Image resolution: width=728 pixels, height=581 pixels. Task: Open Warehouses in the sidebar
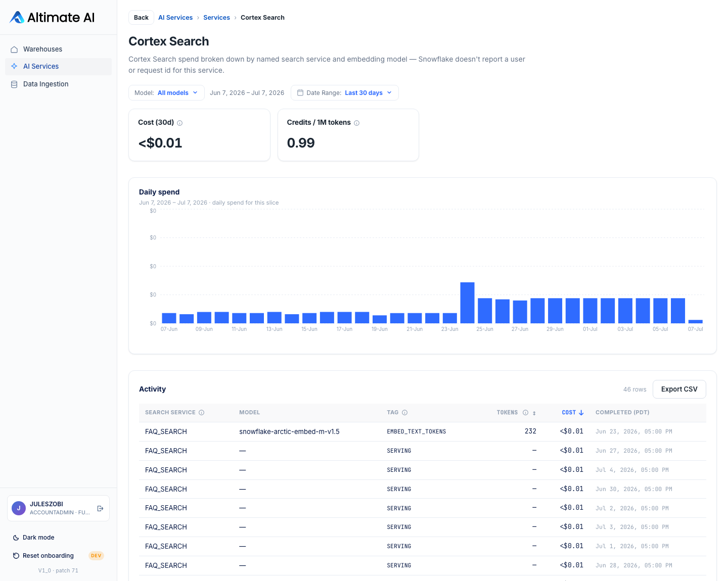click(x=58, y=50)
